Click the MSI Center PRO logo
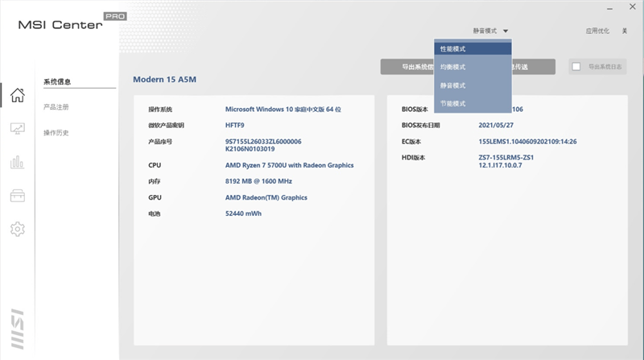644x360 pixels. click(72, 22)
